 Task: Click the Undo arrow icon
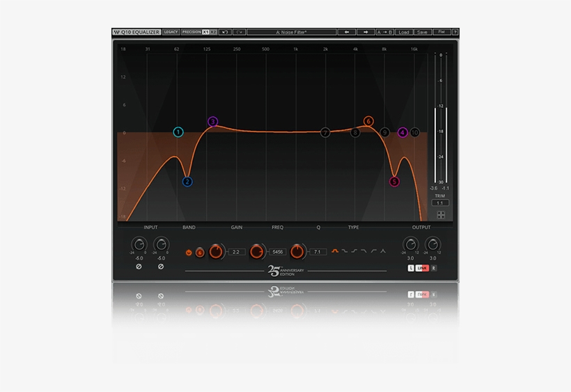click(225, 32)
